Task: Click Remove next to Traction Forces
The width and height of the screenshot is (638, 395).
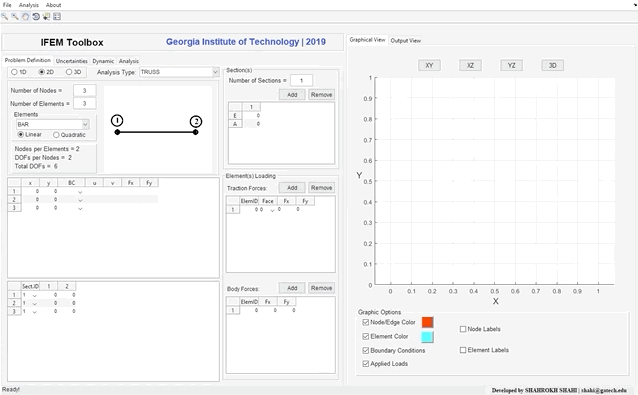Action: point(321,188)
